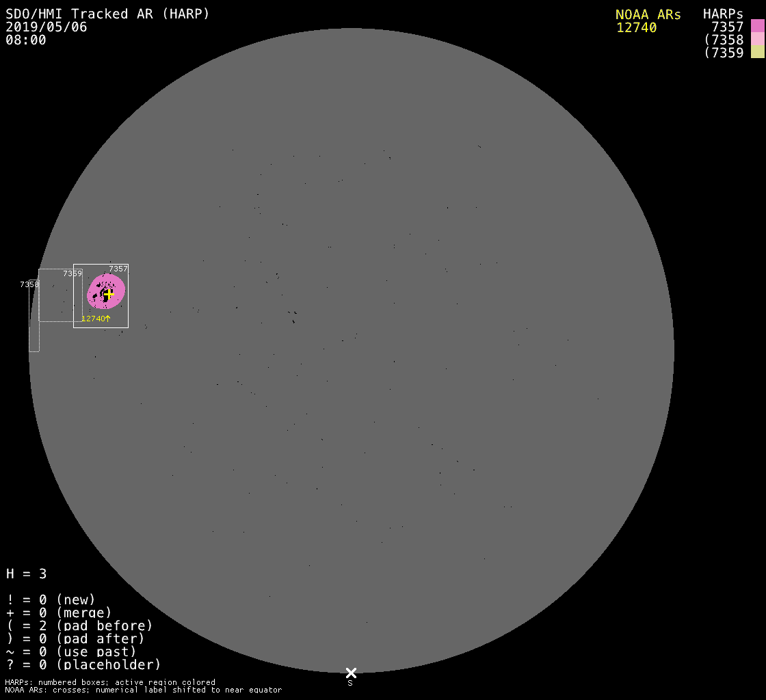Click yellow 12740 in the NOAA ARs legend

[x=636, y=28]
